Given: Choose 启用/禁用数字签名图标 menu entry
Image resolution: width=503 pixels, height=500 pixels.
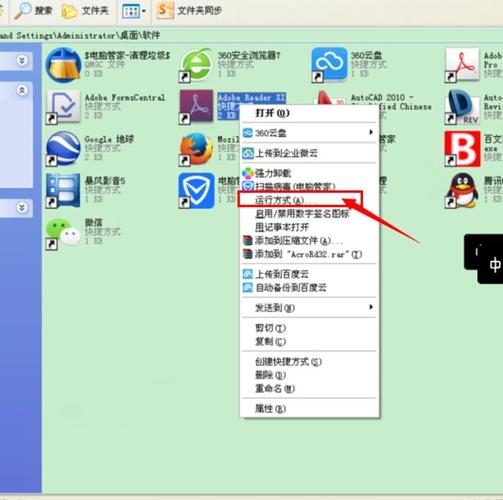Looking at the screenshot, I should (310, 214).
